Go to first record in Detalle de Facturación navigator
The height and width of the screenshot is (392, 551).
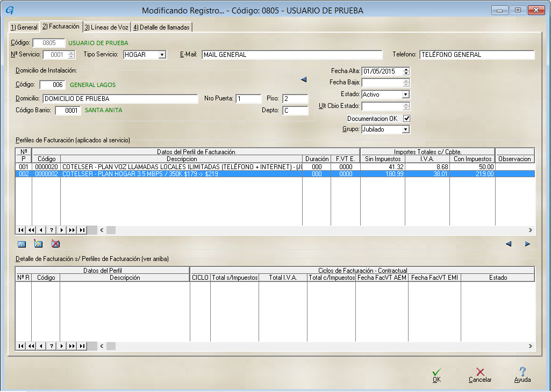coord(21,346)
